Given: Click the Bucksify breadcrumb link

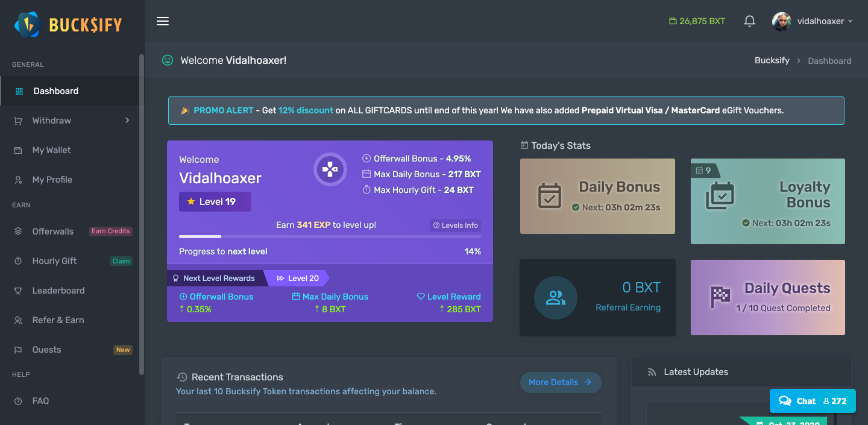Looking at the screenshot, I should click(772, 60).
